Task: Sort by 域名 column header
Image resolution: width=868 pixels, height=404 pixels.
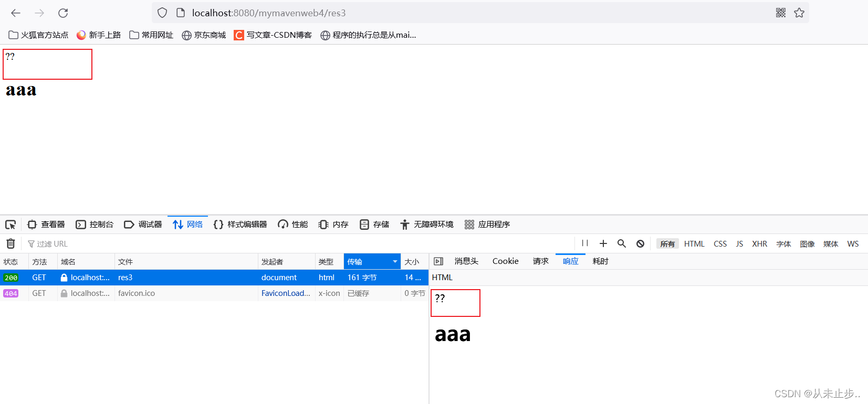Action: 86,262
